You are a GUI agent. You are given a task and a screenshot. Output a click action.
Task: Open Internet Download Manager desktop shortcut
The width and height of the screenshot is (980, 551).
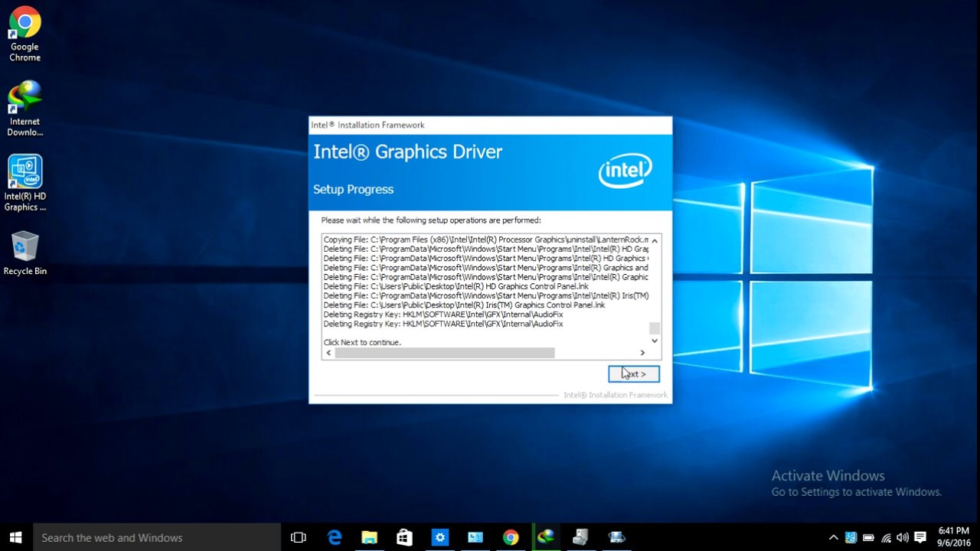tap(24, 109)
